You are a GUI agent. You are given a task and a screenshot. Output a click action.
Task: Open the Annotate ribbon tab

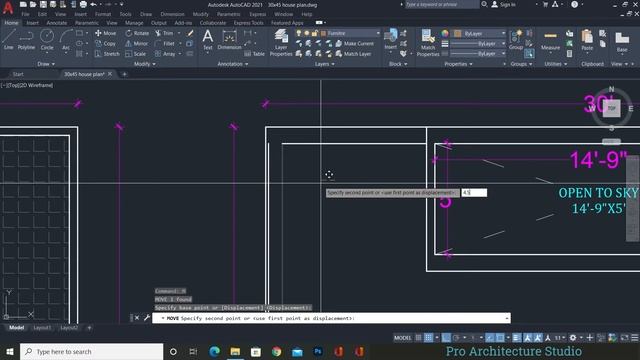[x=57, y=23]
